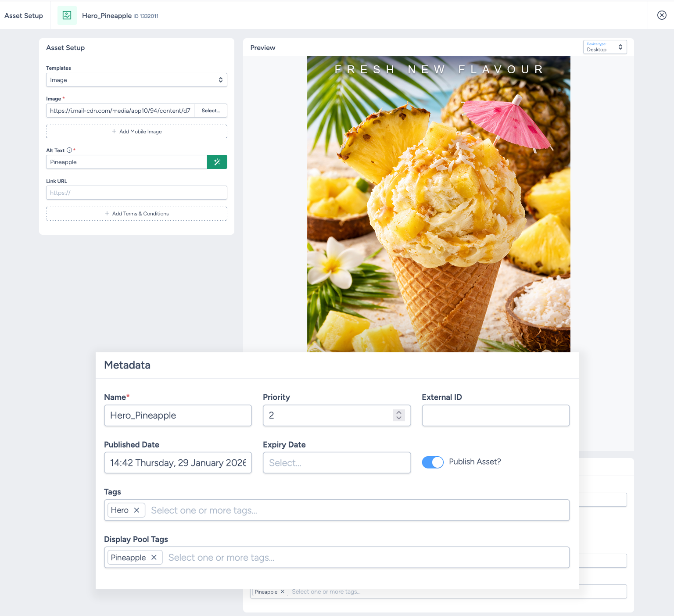This screenshot has width=674, height=616.
Task: Click the Select button to choose an image
Action: 211,111
